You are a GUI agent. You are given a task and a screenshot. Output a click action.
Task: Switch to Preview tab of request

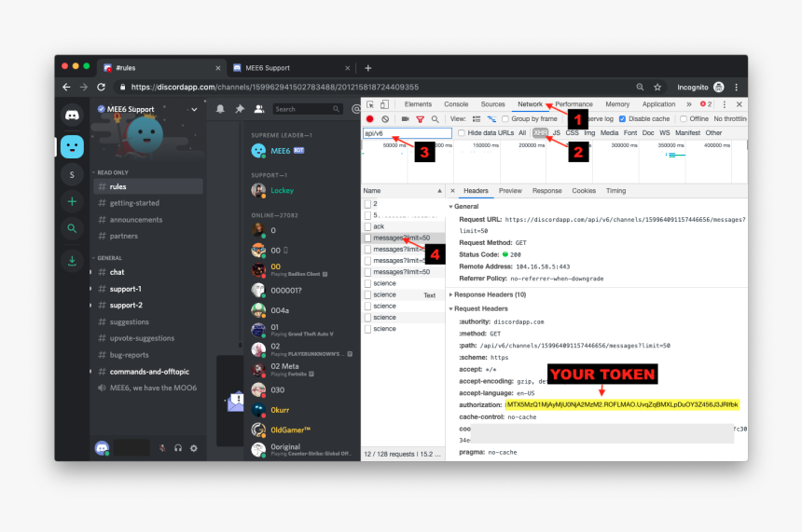(x=510, y=191)
